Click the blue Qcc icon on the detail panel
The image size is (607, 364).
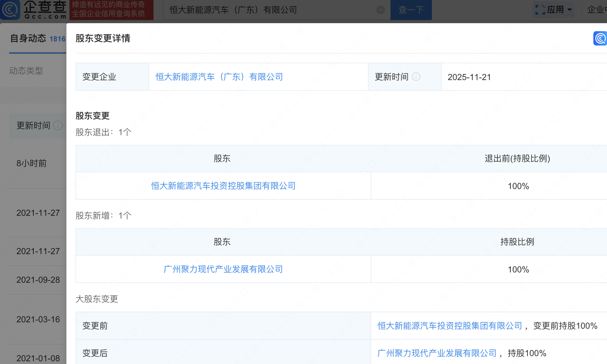[600, 38]
